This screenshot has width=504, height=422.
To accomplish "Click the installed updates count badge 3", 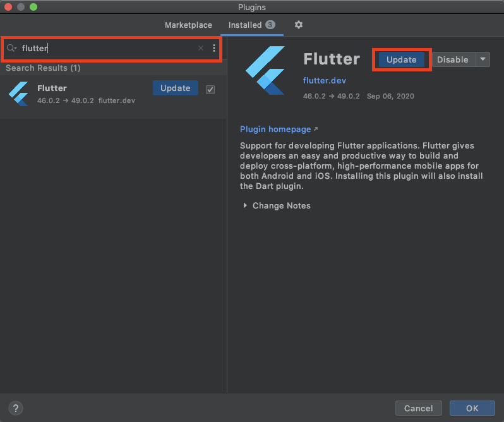I will coord(270,25).
